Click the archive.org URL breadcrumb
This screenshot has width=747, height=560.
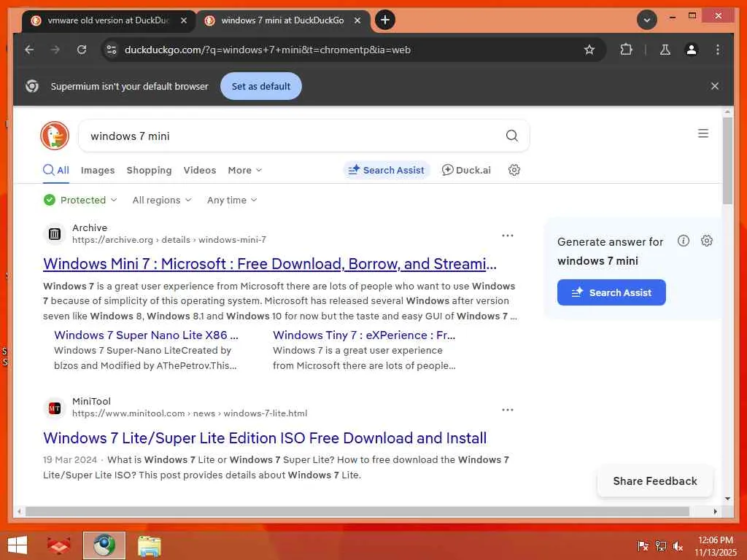[169, 239]
